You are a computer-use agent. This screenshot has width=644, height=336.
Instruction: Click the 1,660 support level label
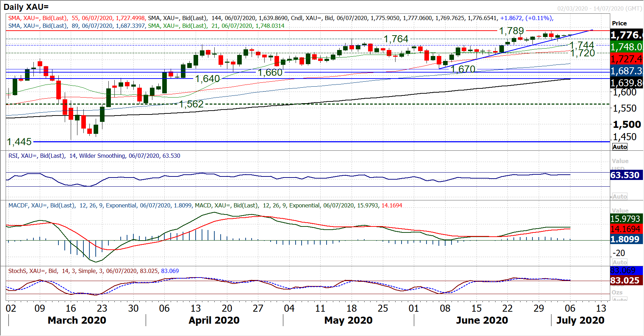point(270,73)
